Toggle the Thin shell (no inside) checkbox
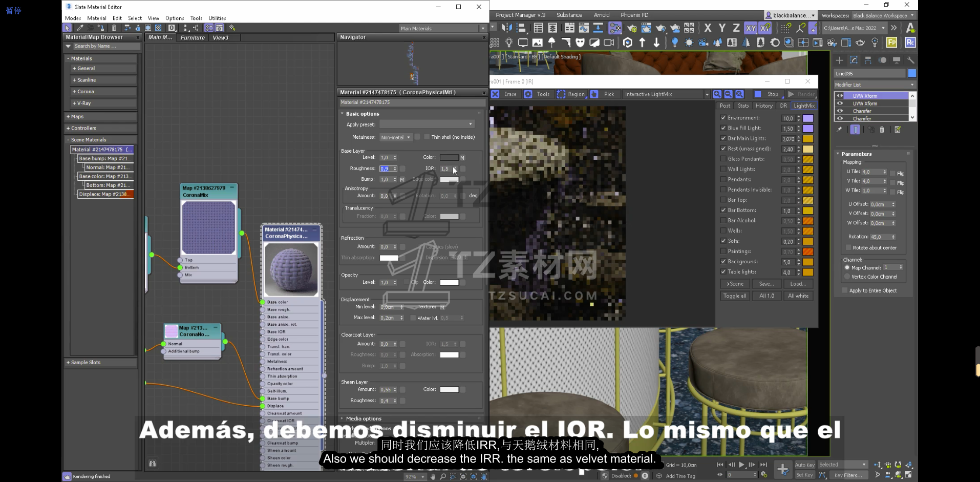The image size is (980, 482). point(427,137)
